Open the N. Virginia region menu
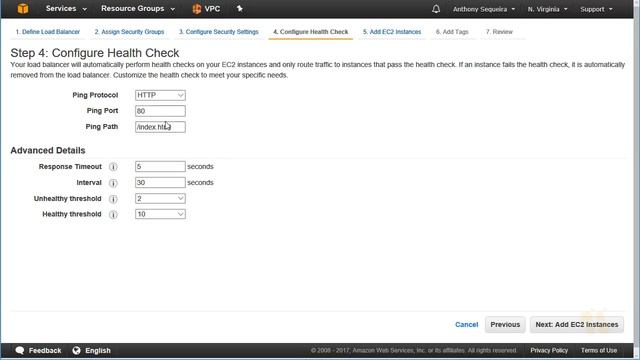This screenshot has height=360, width=640. click(x=547, y=9)
